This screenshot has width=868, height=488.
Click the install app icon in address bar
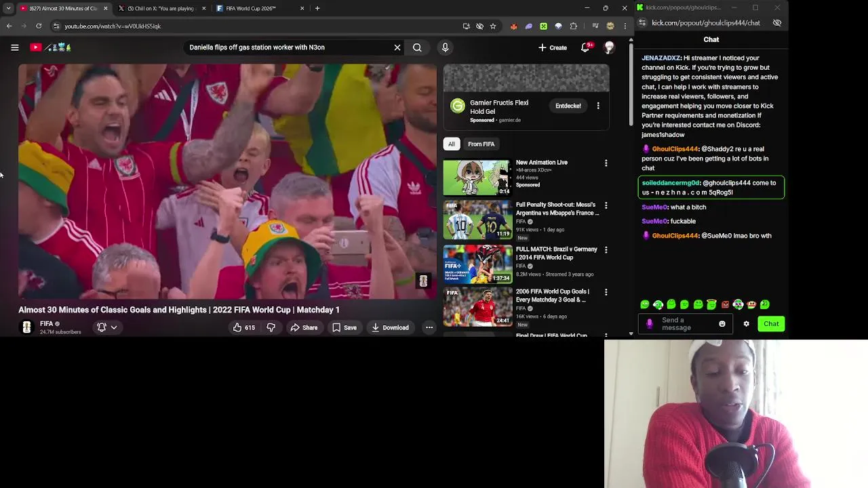pyautogui.click(x=466, y=26)
